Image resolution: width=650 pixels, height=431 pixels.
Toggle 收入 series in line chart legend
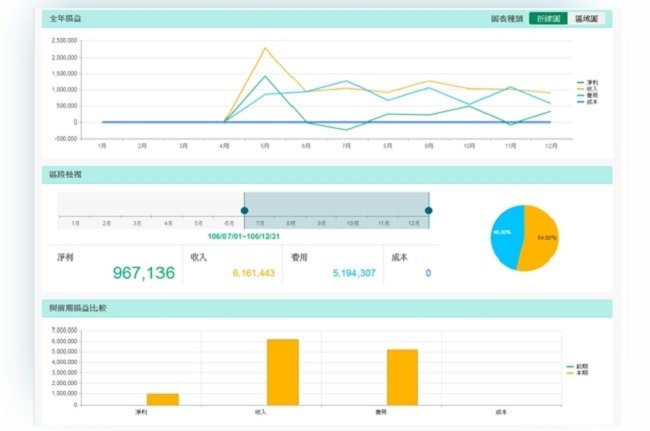coord(587,89)
